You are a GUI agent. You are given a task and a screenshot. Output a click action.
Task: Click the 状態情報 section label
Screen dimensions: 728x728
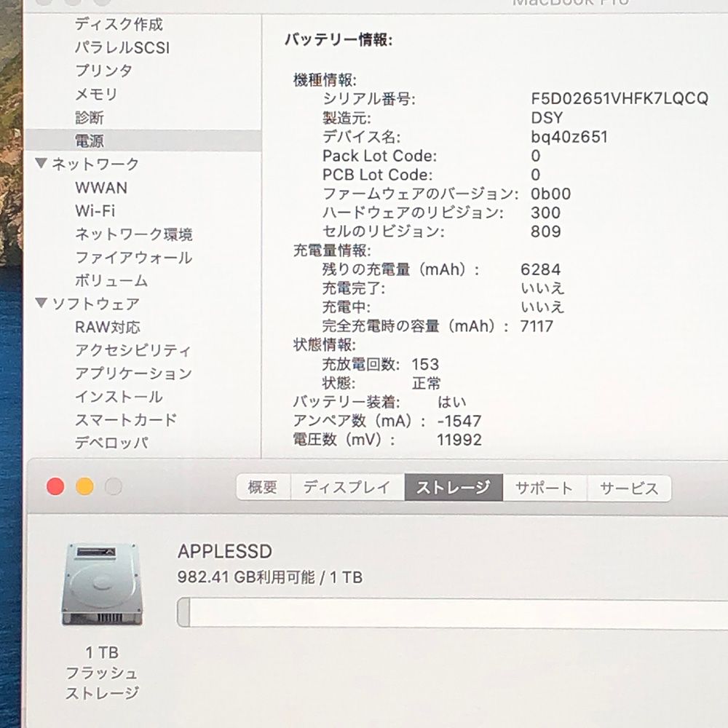325,344
